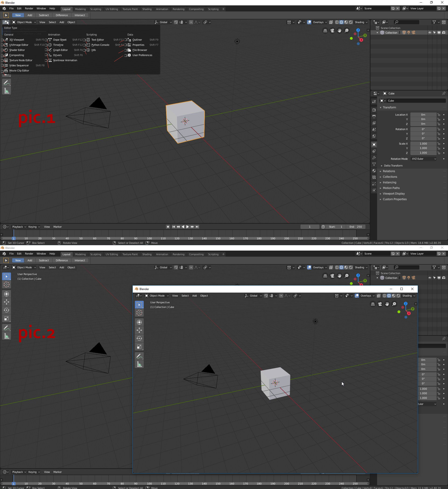Select the Rotate tool in floating window toolbar
The height and width of the screenshot is (489, 448).
[x=139, y=338]
